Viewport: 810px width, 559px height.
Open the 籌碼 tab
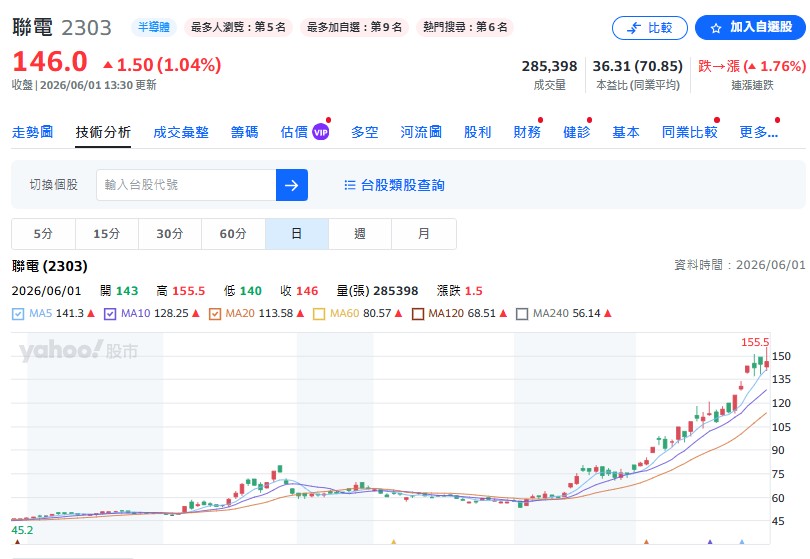tap(244, 132)
